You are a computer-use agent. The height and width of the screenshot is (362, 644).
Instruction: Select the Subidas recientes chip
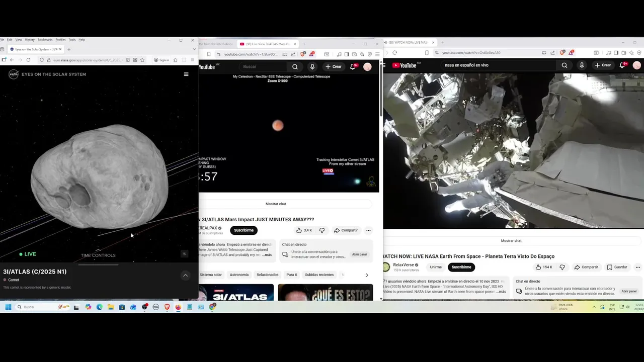tap(319, 275)
